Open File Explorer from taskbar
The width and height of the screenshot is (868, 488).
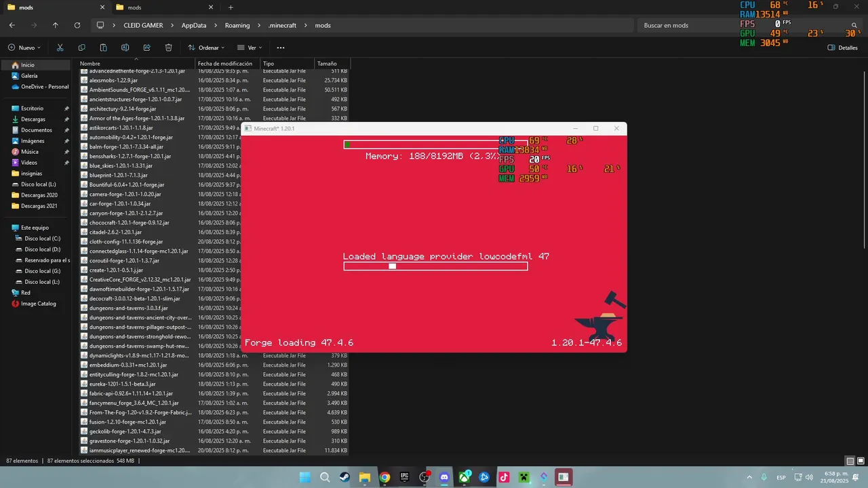coord(365,477)
